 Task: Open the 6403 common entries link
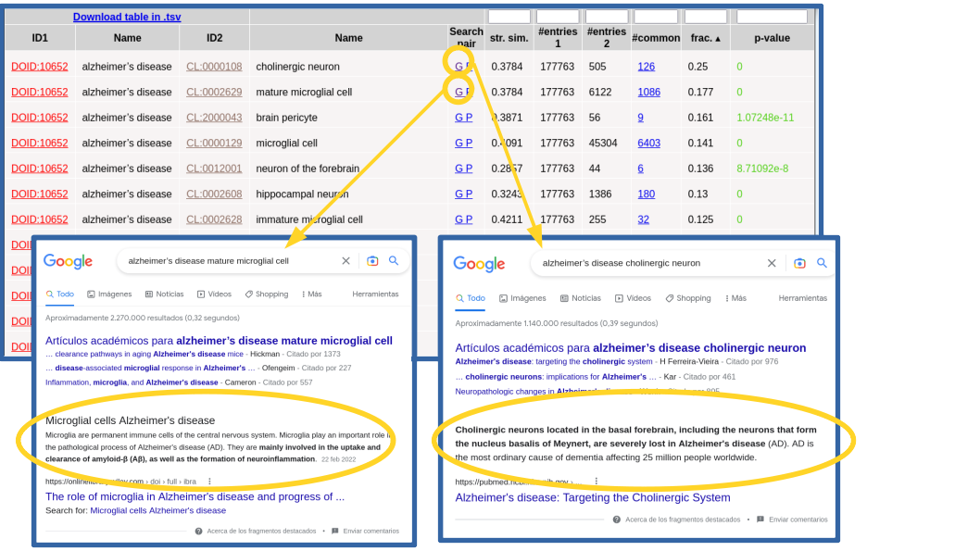648,143
